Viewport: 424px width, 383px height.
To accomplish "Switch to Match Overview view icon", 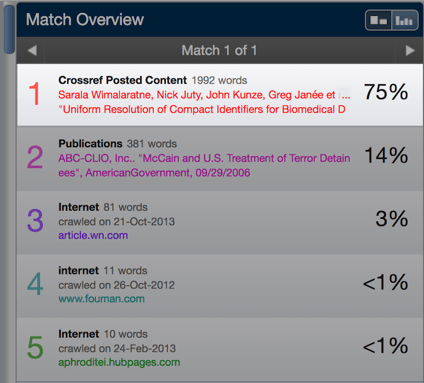I will (379, 20).
